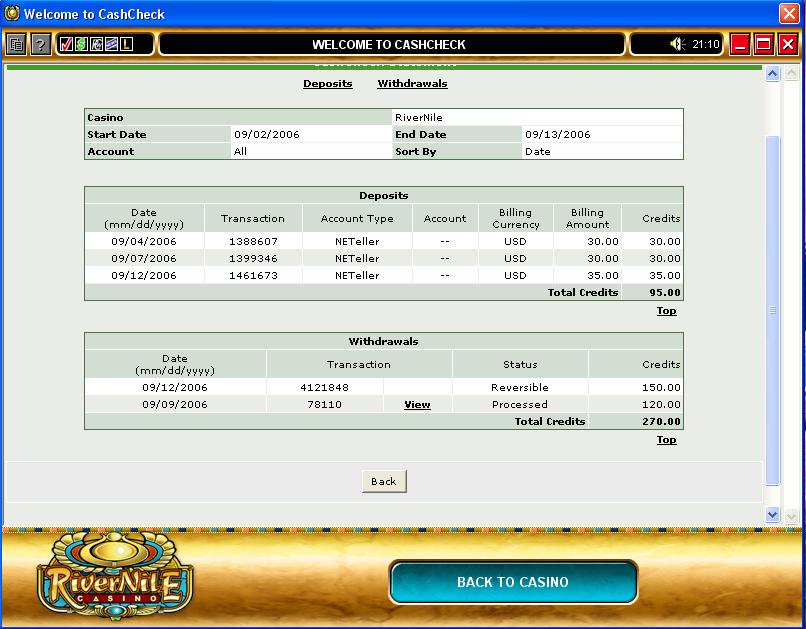Image resolution: width=806 pixels, height=629 pixels.
Task: Select deposit date 09/07/2006
Action: point(144,258)
